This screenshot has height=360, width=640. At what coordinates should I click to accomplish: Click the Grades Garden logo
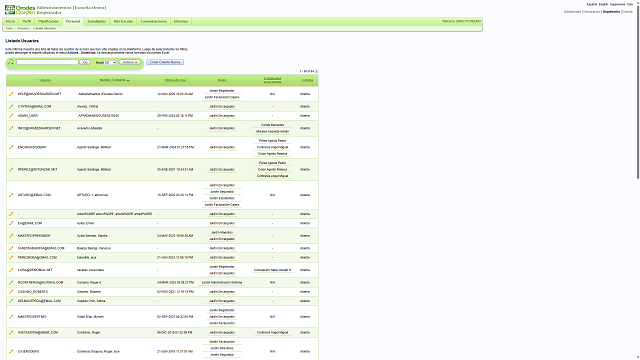pyautogui.click(x=20, y=10)
